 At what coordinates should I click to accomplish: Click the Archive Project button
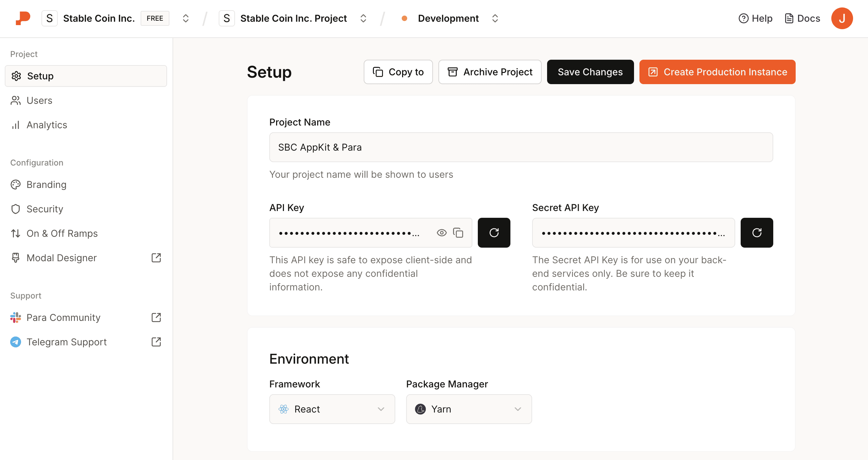tap(490, 72)
